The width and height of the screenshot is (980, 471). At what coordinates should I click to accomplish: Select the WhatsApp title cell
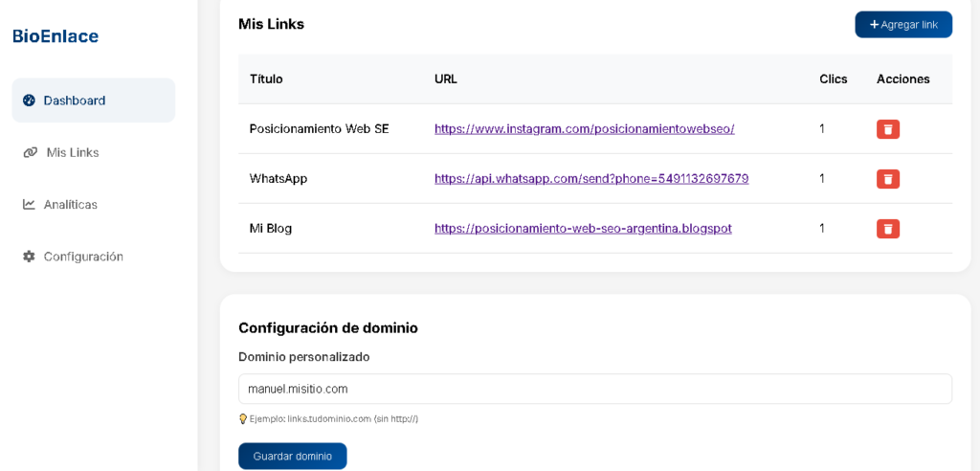click(278, 178)
